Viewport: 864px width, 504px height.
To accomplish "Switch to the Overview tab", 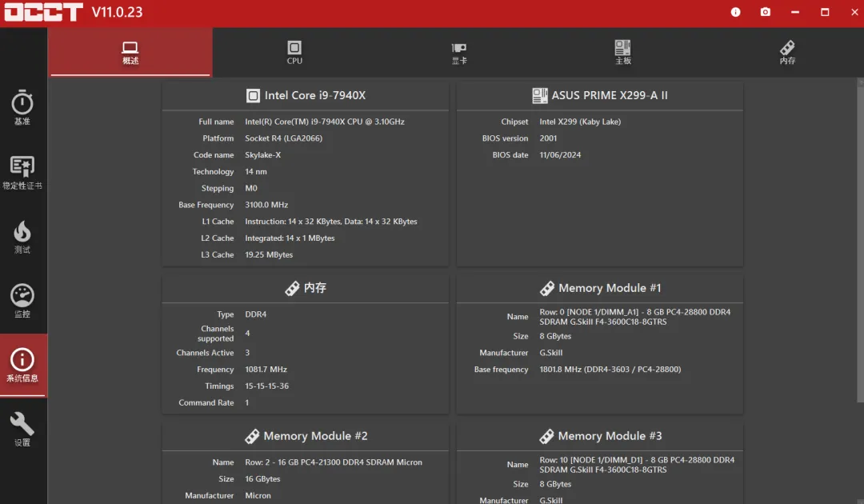I will (x=130, y=52).
